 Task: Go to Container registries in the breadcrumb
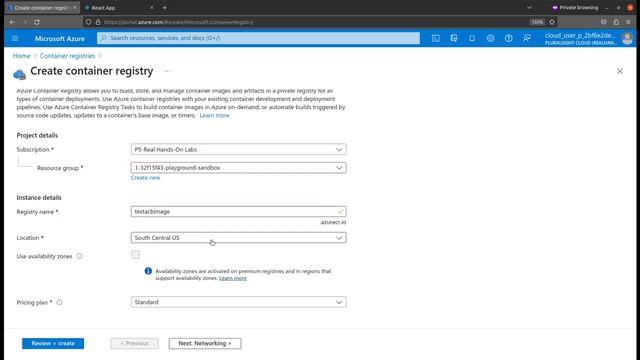pos(67,56)
